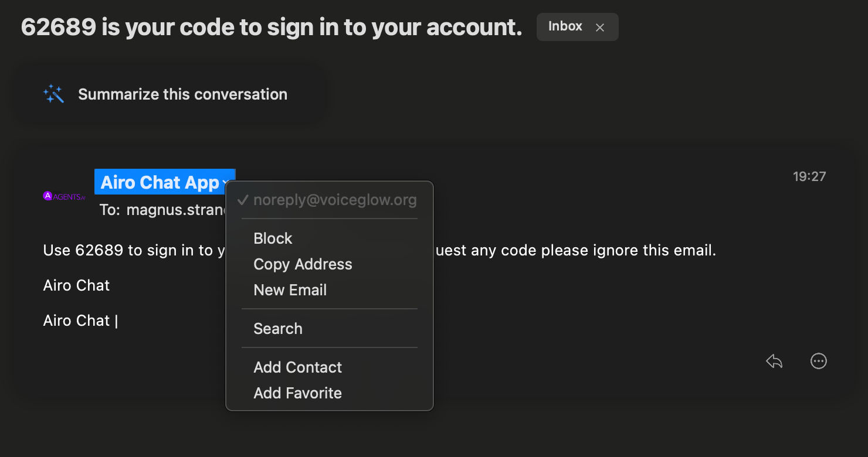Pick Search in the sender menu
Screen dimensions: 868x457
click(277, 329)
